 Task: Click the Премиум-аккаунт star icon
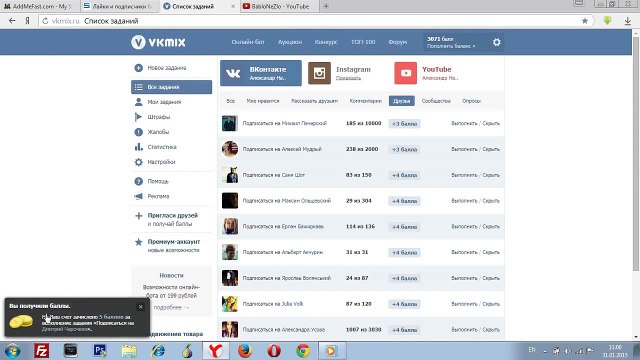pos(138,242)
